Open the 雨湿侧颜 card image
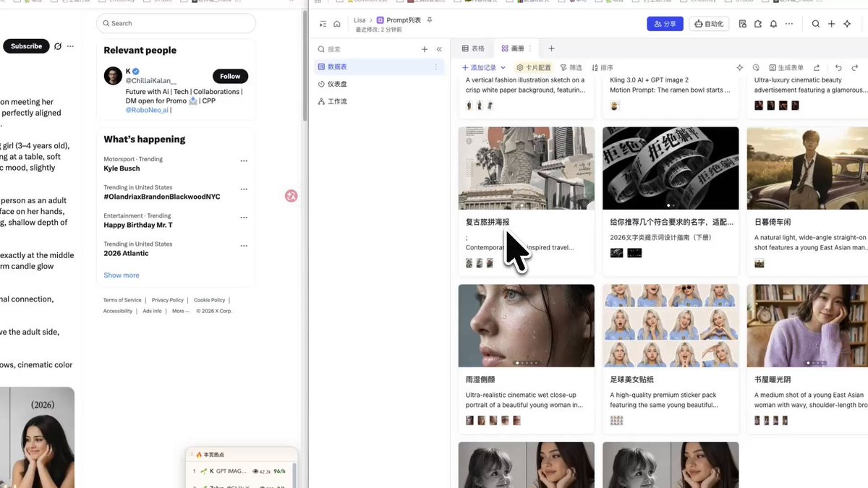This screenshot has height=488, width=868. (527, 325)
